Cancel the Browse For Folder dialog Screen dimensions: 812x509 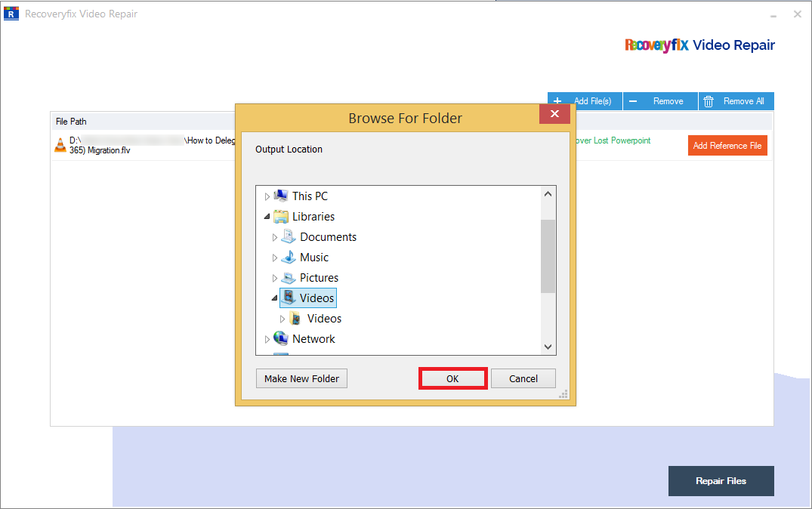tap(523, 378)
